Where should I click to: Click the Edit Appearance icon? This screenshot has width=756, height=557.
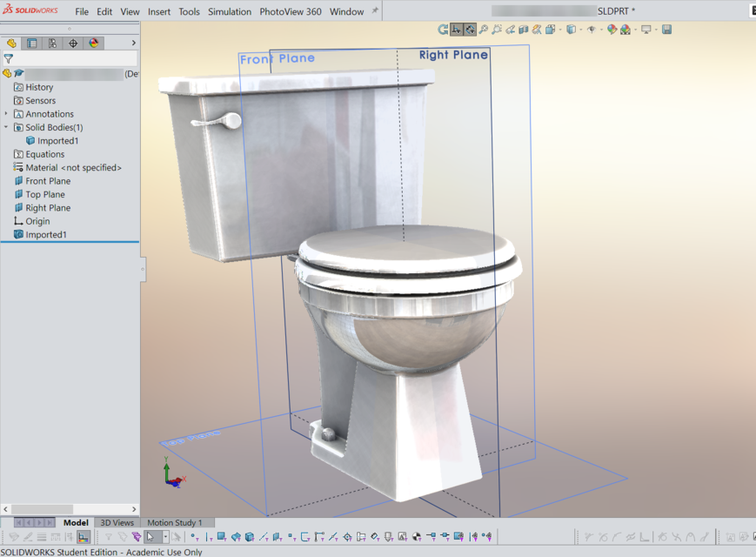[x=612, y=29]
